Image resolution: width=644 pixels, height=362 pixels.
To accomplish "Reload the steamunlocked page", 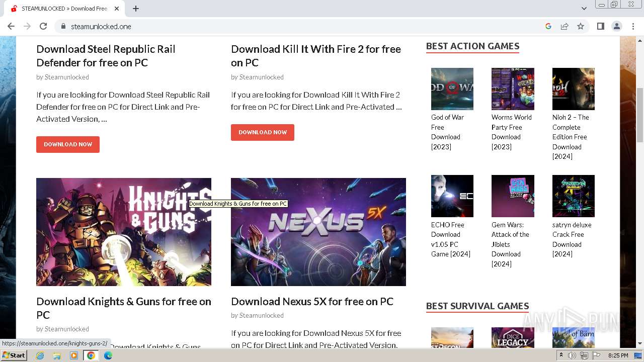I will [43, 26].
